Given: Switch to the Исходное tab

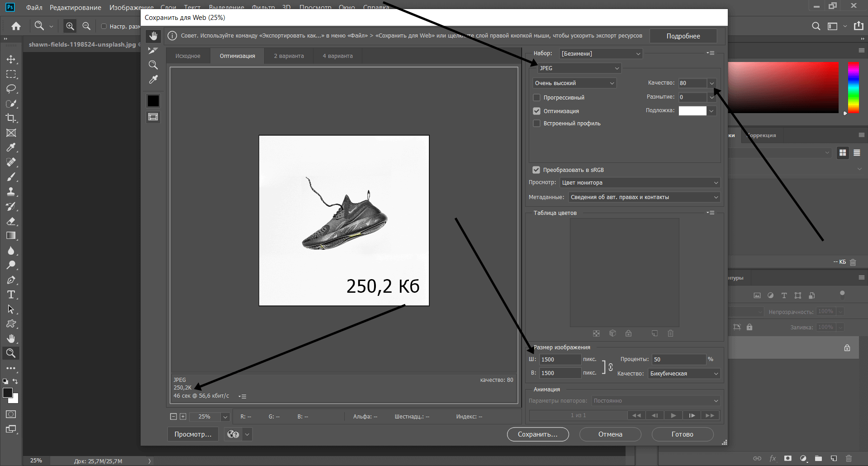Looking at the screenshot, I should (x=188, y=56).
